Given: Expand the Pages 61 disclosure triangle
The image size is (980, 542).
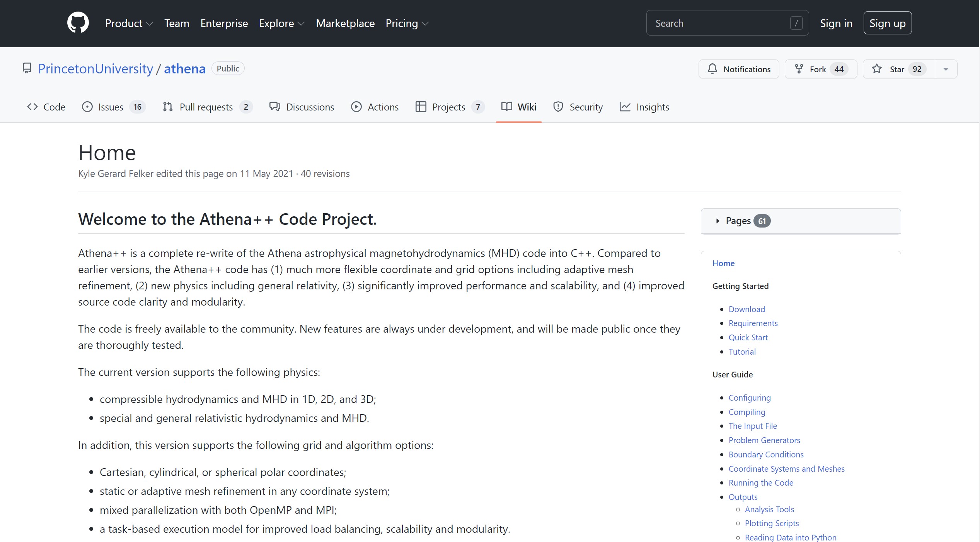Looking at the screenshot, I should click(718, 221).
